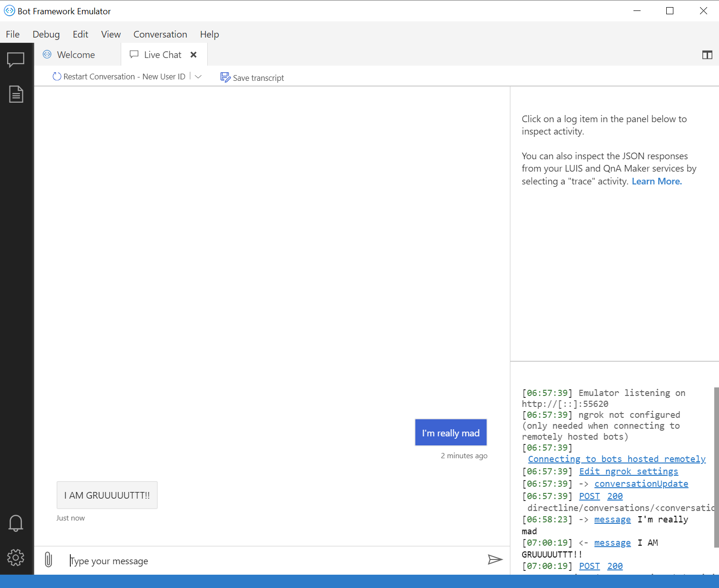The height and width of the screenshot is (588, 719).
Task: Maximize the Bot Framework Emulator window
Action: click(x=670, y=10)
